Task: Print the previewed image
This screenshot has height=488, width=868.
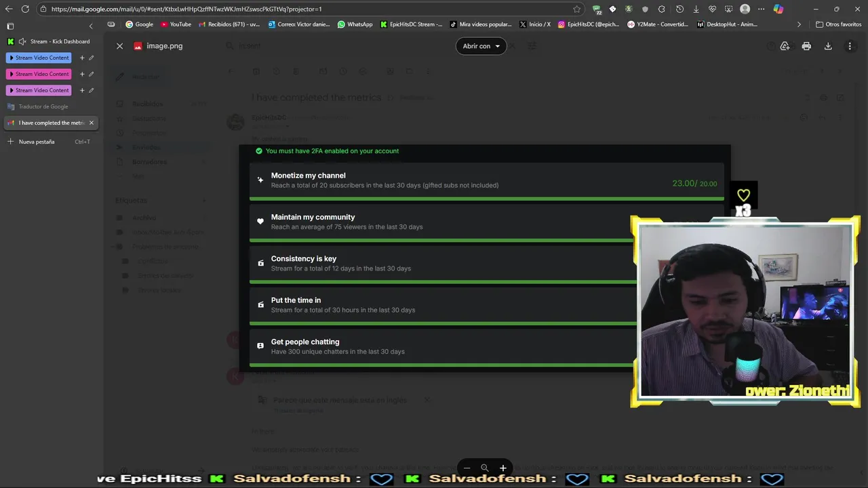Action: click(806, 46)
